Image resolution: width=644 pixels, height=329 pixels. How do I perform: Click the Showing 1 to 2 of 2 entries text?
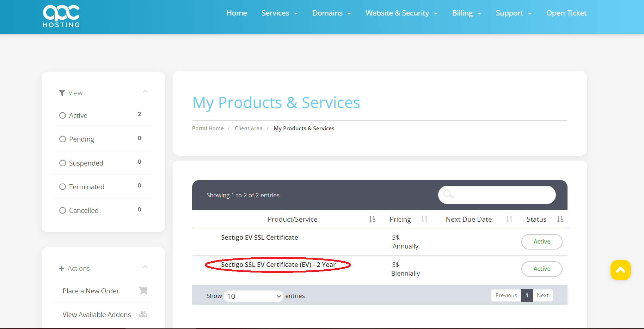243,195
